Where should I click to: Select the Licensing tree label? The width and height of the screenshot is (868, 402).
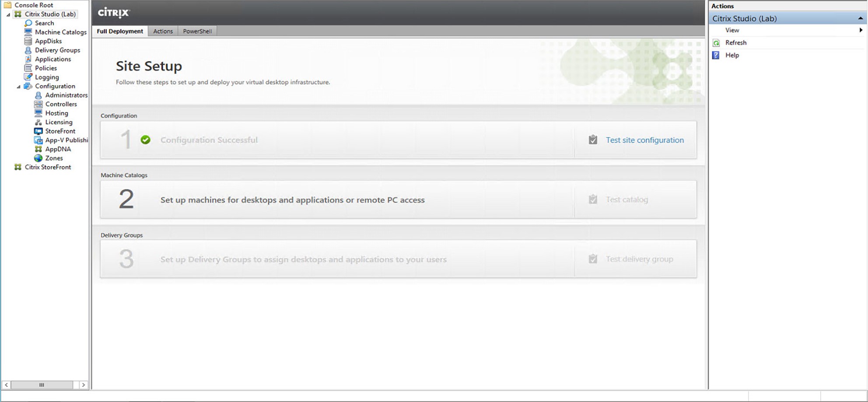59,122
